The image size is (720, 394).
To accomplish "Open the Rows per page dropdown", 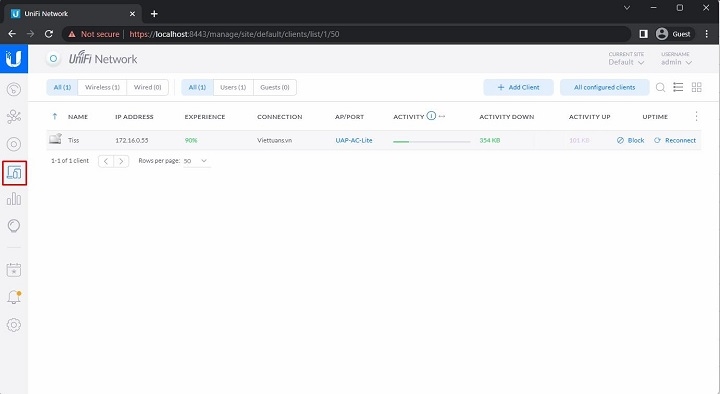I will [x=197, y=161].
